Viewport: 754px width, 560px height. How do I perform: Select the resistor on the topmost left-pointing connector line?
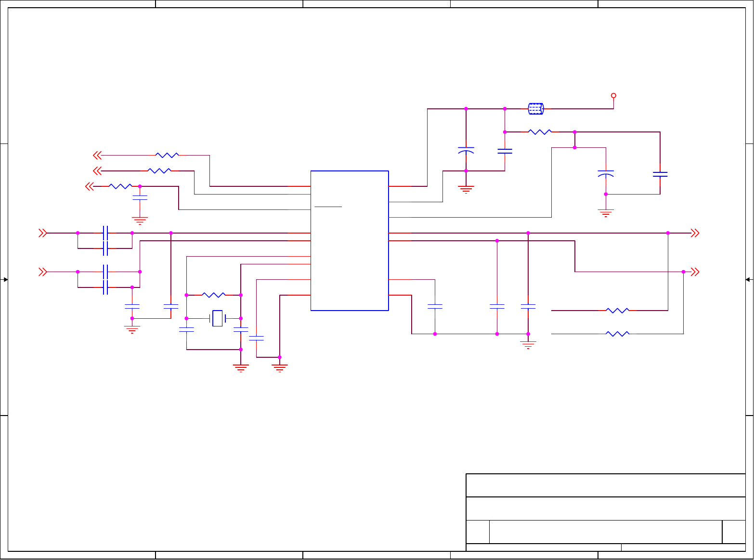click(167, 155)
